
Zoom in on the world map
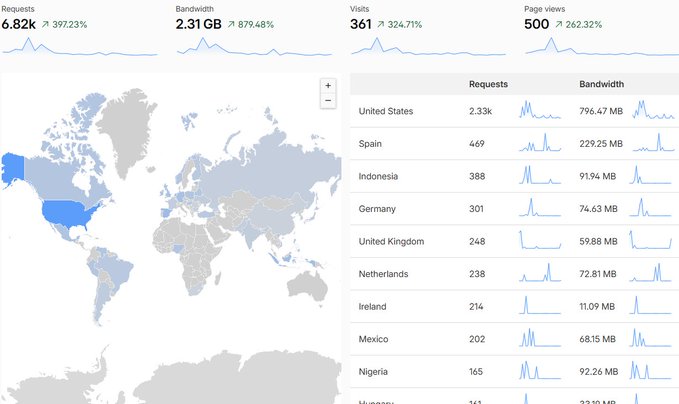(328, 86)
